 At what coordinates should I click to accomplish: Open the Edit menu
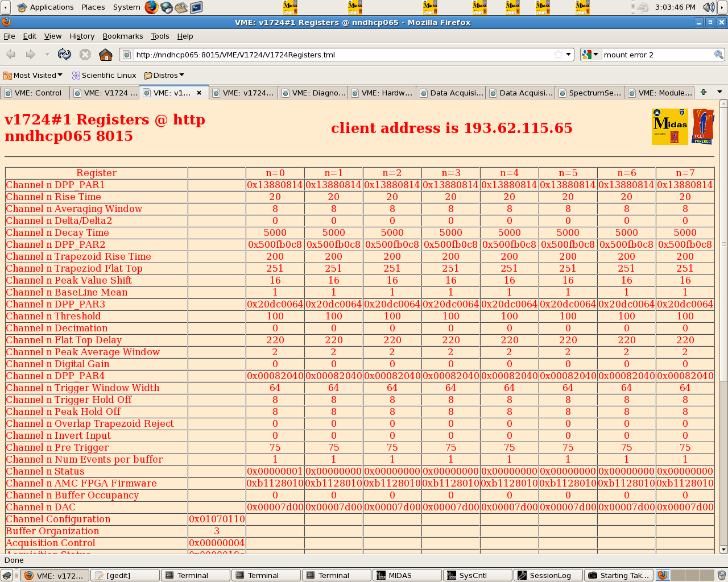coord(30,36)
